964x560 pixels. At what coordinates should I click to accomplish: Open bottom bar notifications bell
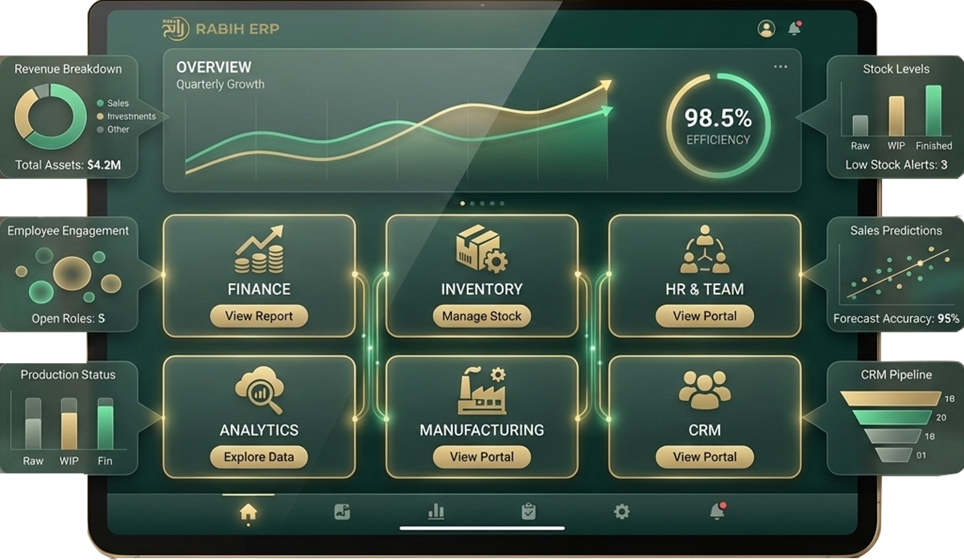point(717,511)
